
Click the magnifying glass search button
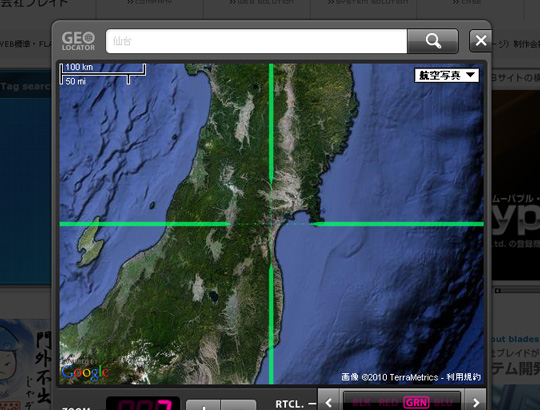(433, 41)
